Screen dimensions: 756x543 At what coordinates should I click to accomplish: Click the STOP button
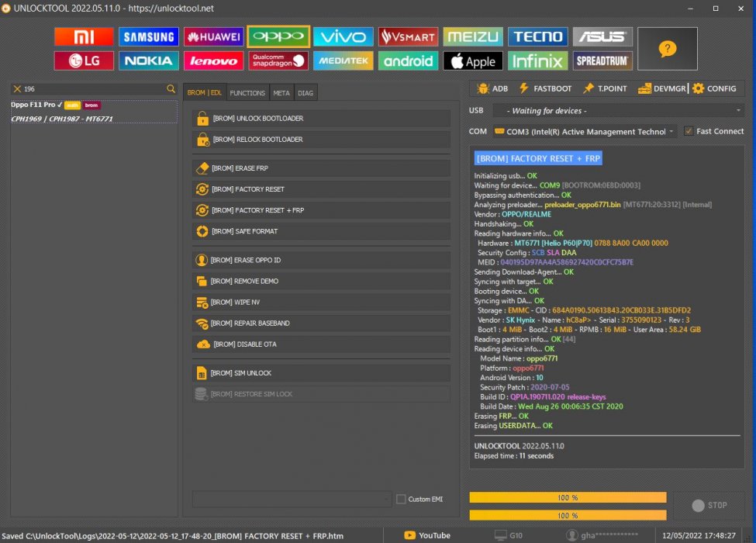coord(709,506)
